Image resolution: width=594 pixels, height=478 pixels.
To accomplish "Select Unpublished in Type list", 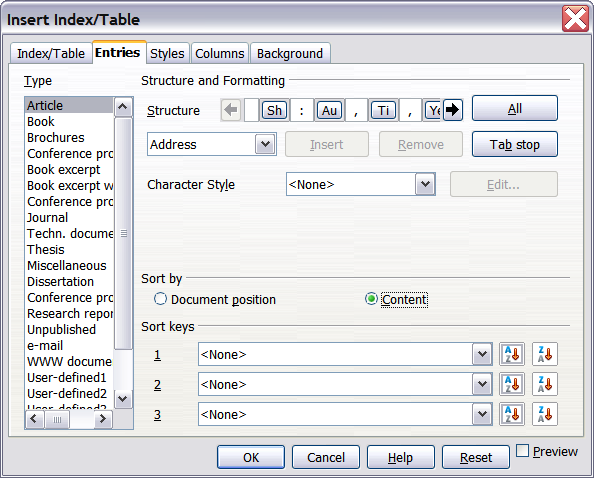I will (69, 330).
